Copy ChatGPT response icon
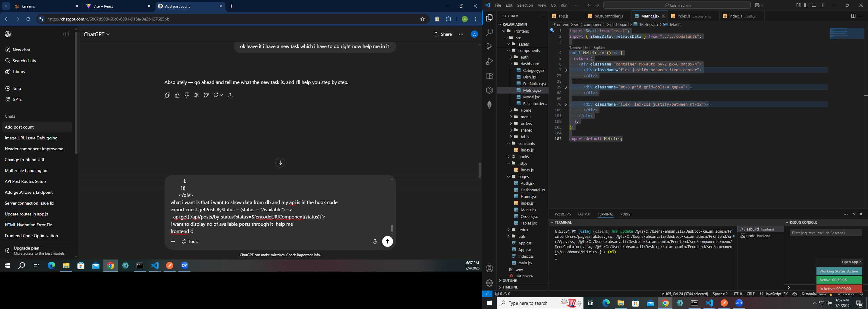Screen dimensions: 868x309 click(168, 95)
